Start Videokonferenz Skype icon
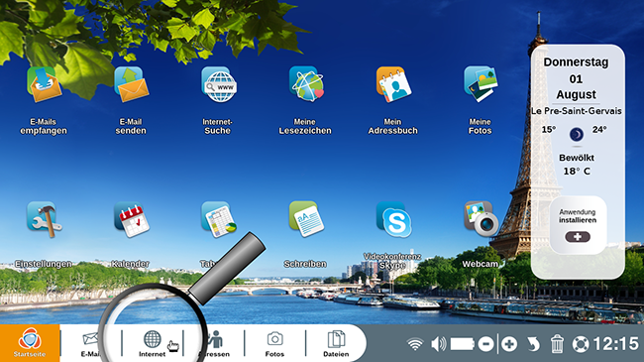The width and height of the screenshot is (644, 362). tap(394, 219)
